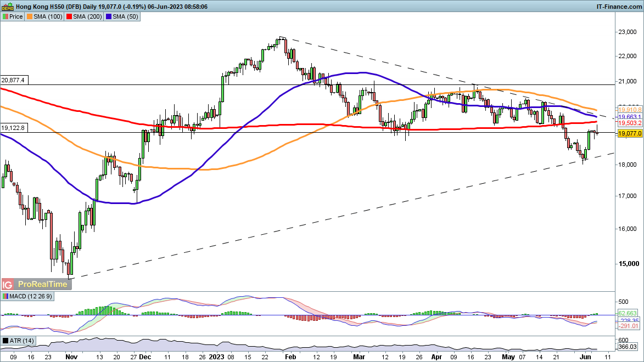The width and height of the screenshot is (644, 362).
Task: Select the red SMA (200) color swatch
Action: [x=69, y=17]
